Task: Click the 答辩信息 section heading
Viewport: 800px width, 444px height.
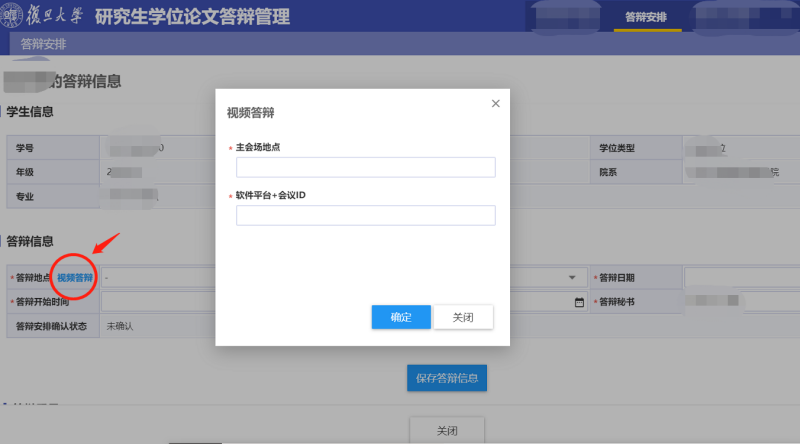Action: pyautogui.click(x=31, y=241)
